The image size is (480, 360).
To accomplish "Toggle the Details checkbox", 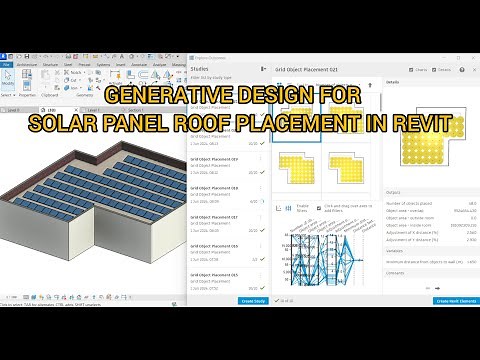I will (x=434, y=70).
